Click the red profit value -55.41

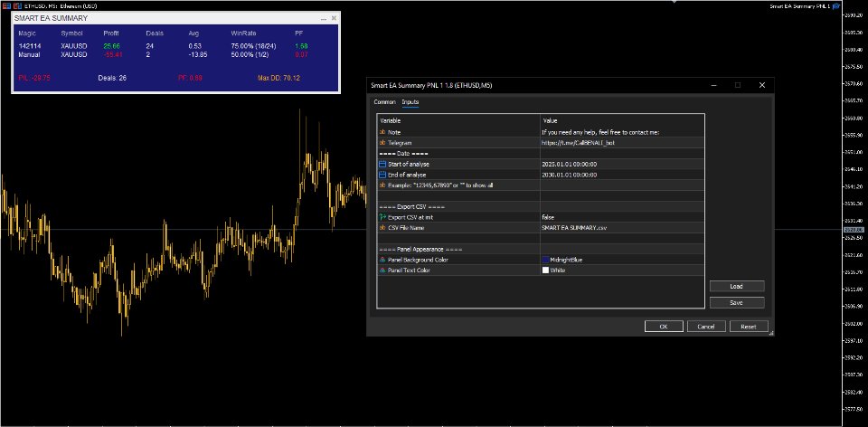click(113, 55)
